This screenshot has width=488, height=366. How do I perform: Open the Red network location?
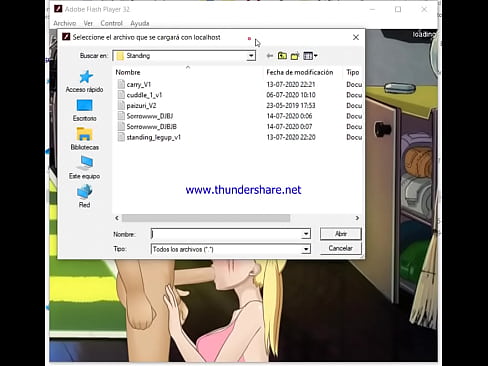pos(85,196)
